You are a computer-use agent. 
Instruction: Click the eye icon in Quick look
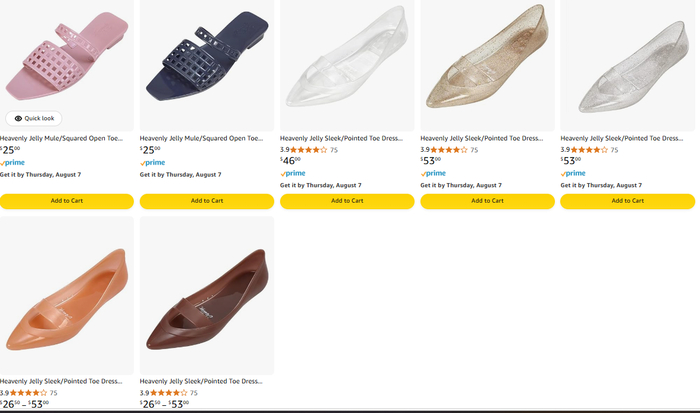pos(18,118)
